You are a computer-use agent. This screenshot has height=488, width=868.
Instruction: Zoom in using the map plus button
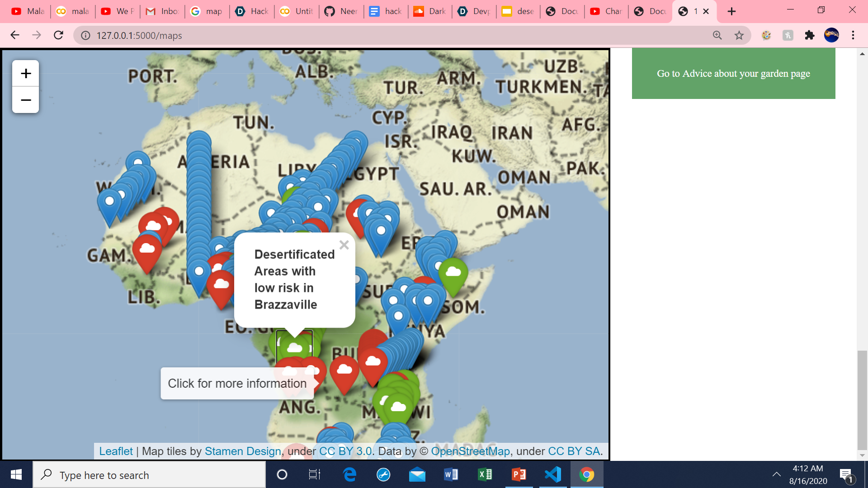pos(26,73)
